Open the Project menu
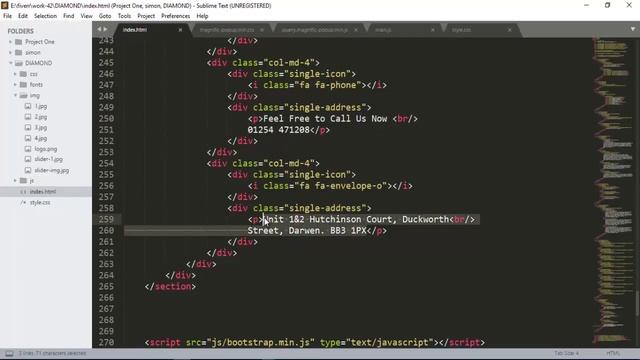This screenshot has width=640, height=360. 146,16
